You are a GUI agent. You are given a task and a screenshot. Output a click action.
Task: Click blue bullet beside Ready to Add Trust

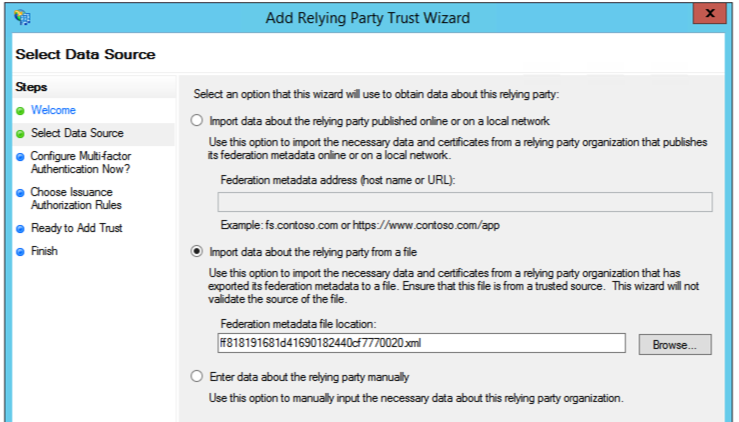coord(20,228)
